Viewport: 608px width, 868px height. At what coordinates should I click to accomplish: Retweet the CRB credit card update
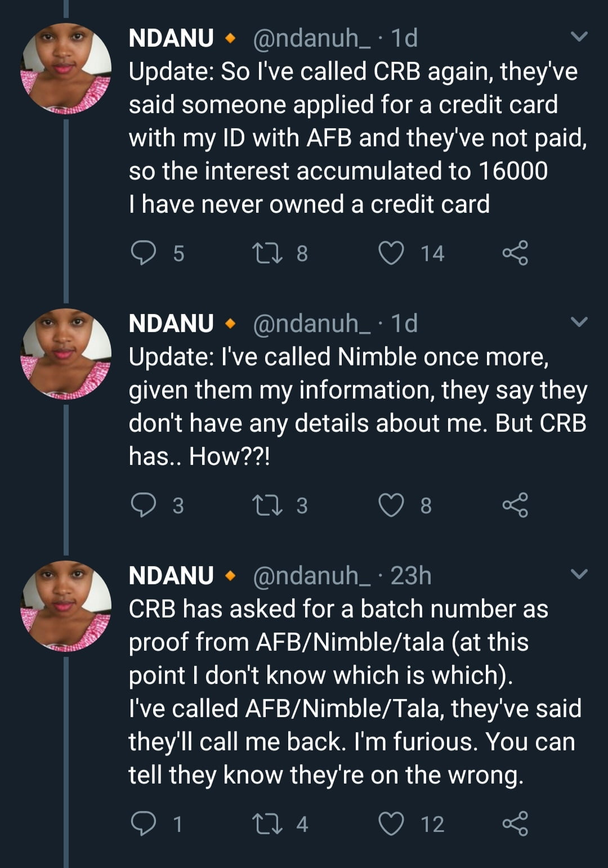267,253
